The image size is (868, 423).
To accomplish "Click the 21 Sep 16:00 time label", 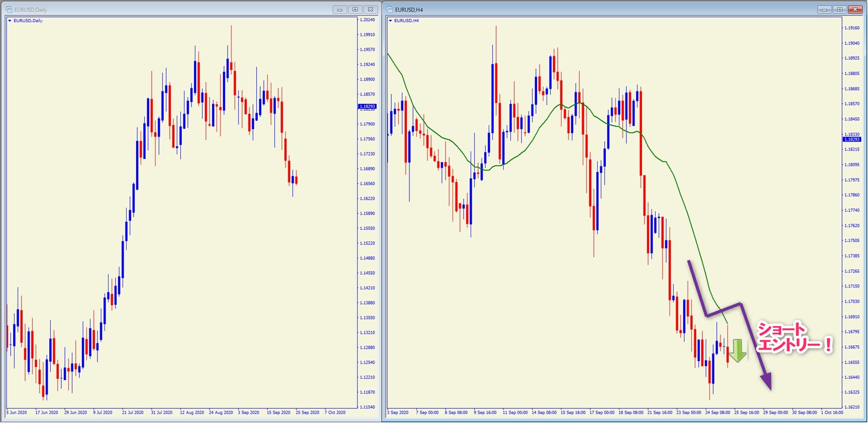I will [x=660, y=412].
